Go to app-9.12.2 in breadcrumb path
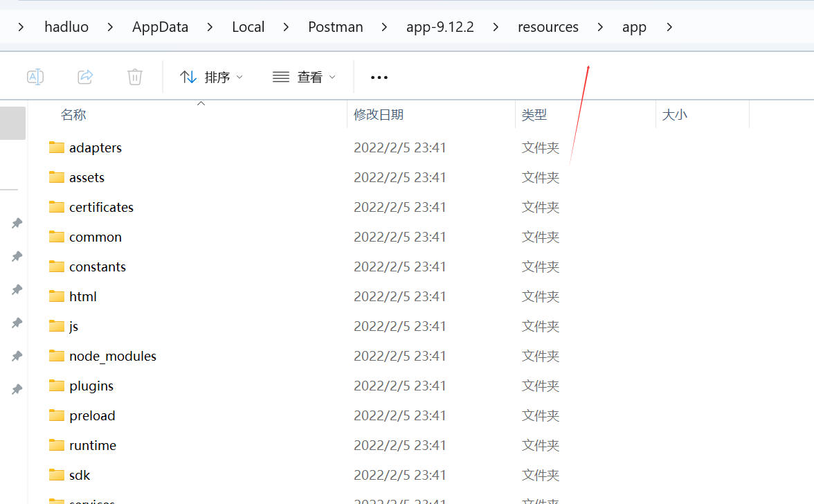Screen dimensions: 814x504 (x=440, y=27)
